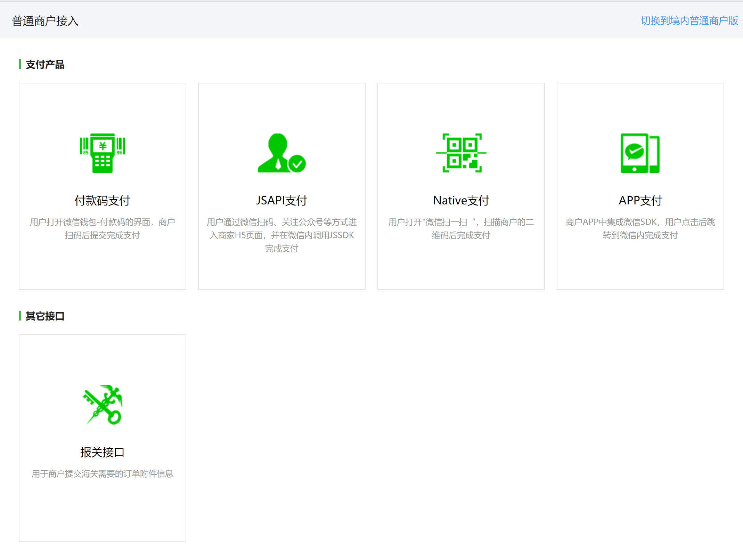
Task: Open the Native支付 title link
Action: click(x=461, y=201)
